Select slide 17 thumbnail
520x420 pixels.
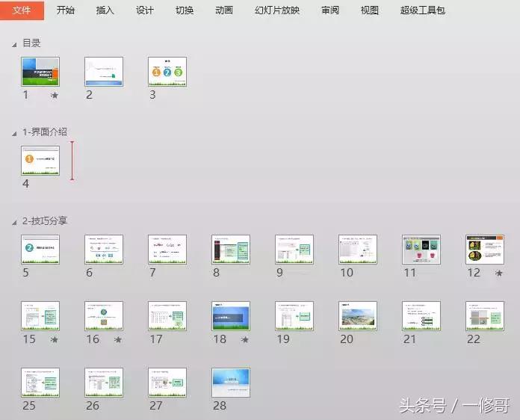tap(167, 316)
